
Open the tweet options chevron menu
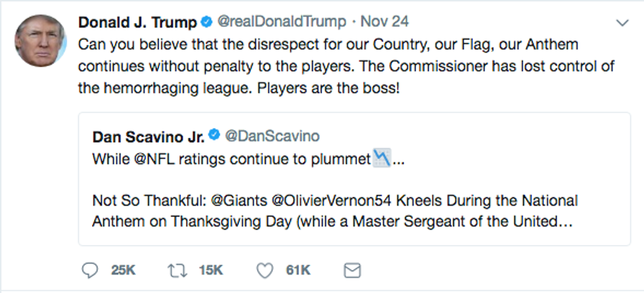(622, 22)
